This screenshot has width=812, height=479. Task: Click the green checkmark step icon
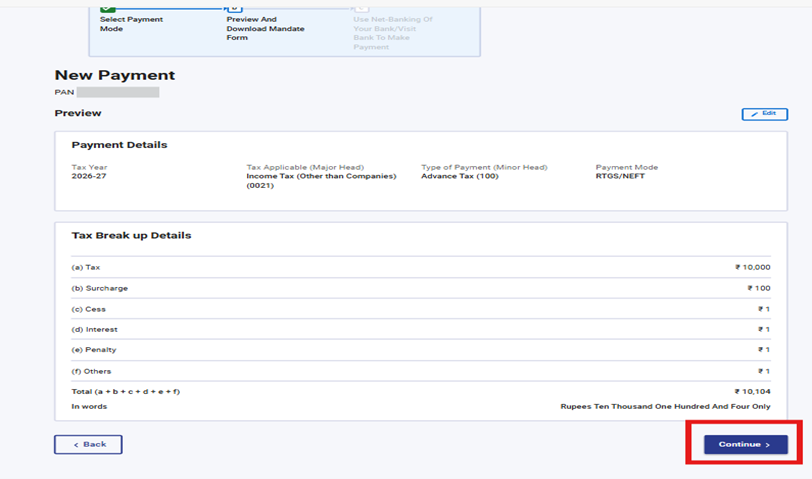pyautogui.click(x=108, y=8)
